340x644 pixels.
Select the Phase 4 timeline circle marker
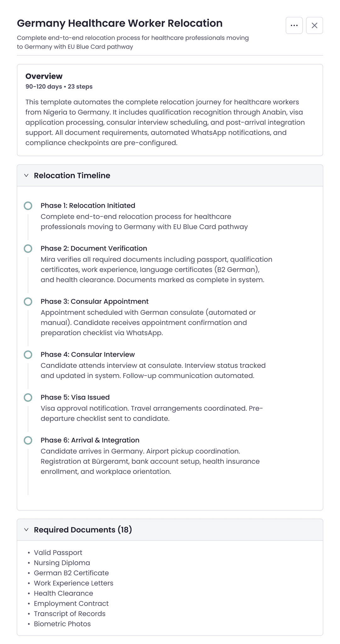[28, 354]
